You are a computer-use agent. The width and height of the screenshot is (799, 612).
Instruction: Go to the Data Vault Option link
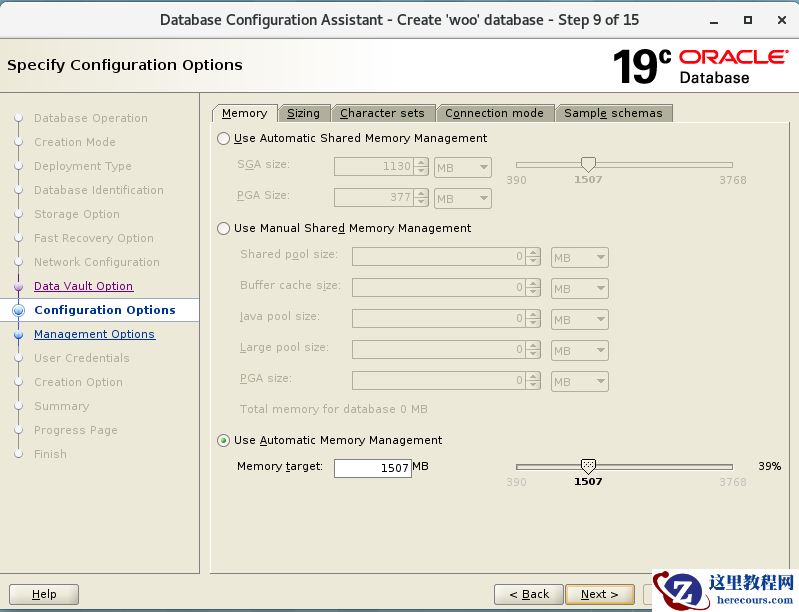coord(83,286)
